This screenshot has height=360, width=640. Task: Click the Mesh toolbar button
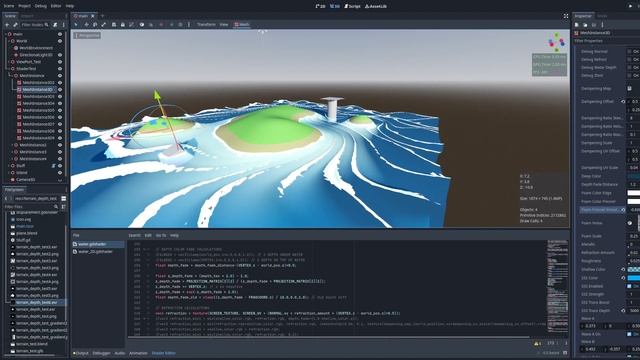click(242, 24)
